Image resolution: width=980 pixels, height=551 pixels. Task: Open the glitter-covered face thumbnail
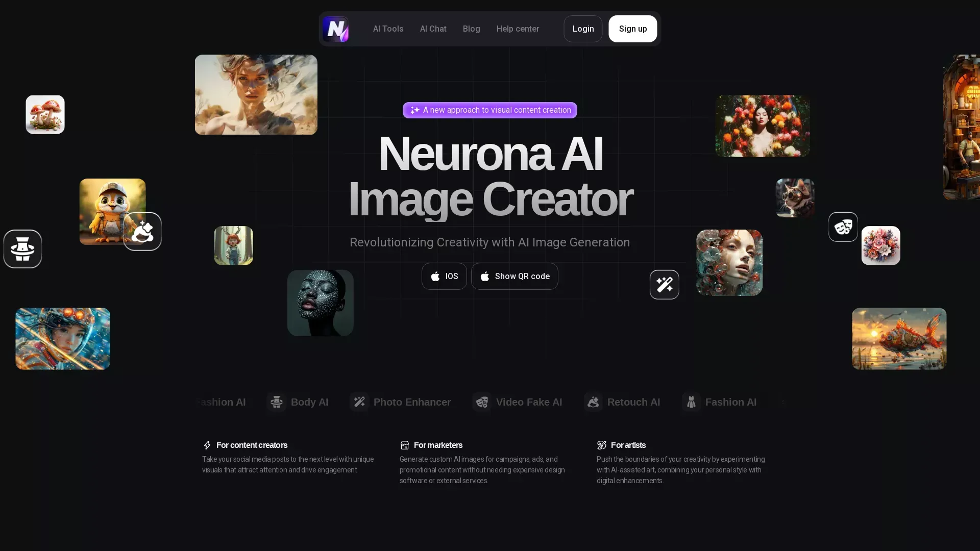(320, 303)
